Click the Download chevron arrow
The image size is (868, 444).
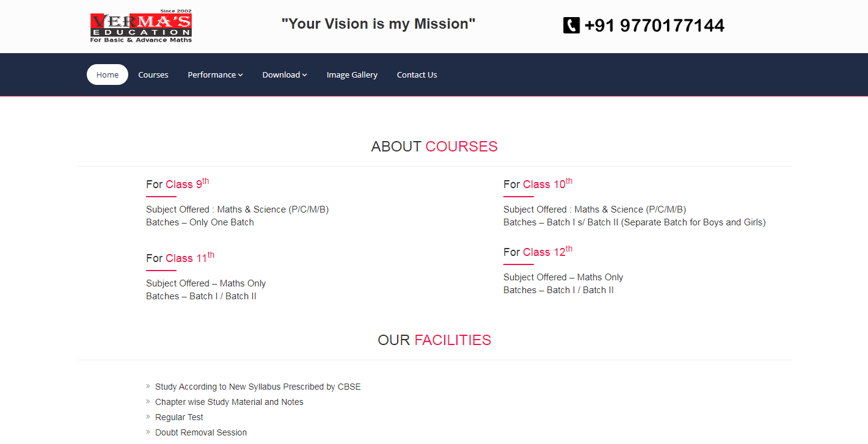point(305,75)
